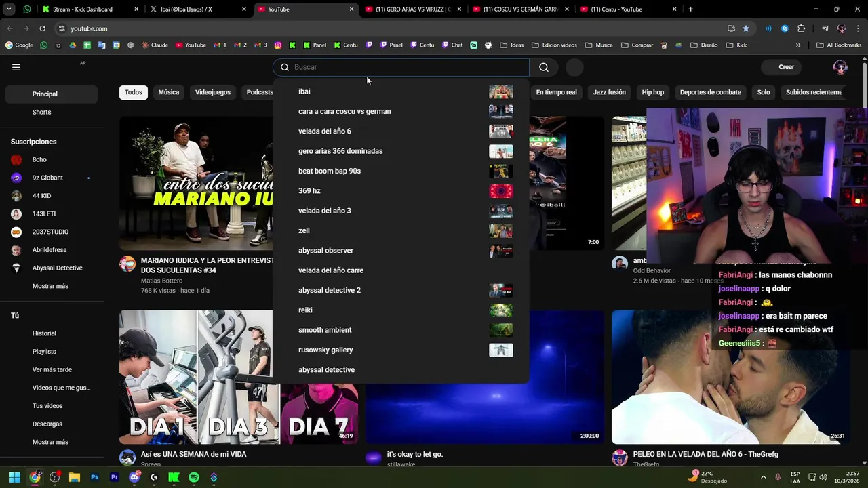Focus the Buscar search field
This screenshot has width=868, height=488.
(401, 67)
